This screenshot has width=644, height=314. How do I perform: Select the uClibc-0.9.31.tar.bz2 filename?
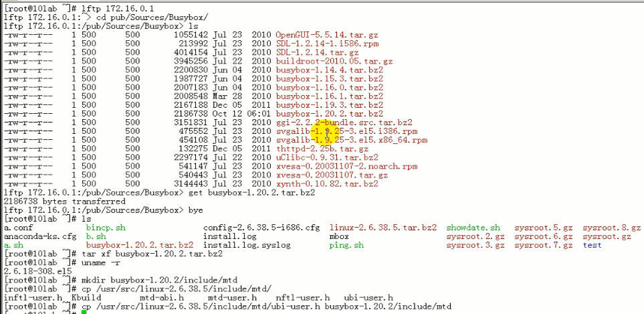click(x=327, y=157)
